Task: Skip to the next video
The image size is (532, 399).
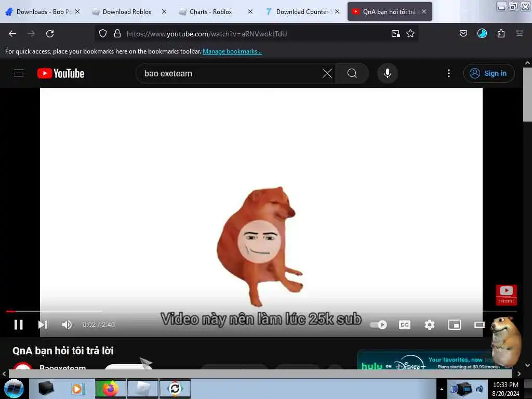Action: [x=43, y=325]
